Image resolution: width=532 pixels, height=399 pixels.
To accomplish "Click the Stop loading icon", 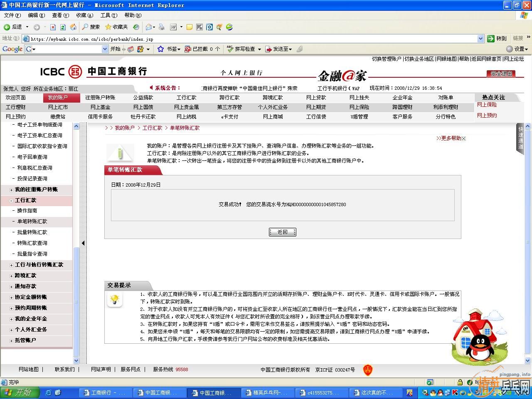I will 53,27.
